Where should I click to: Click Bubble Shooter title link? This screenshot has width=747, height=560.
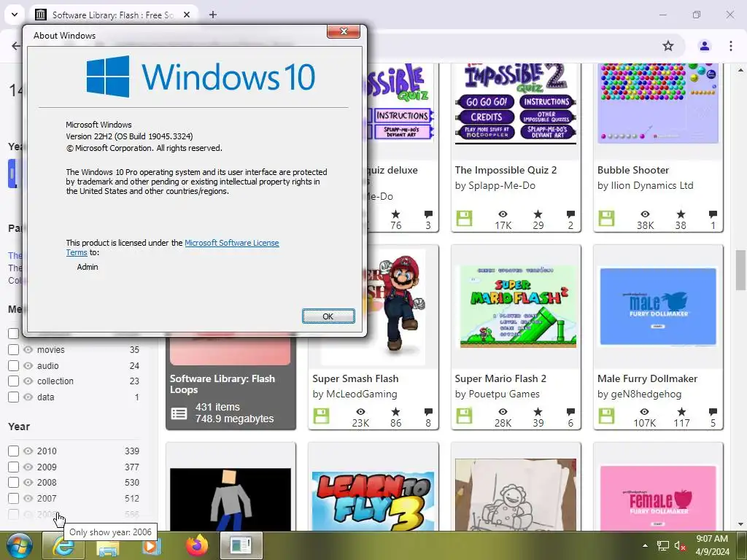pos(633,170)
